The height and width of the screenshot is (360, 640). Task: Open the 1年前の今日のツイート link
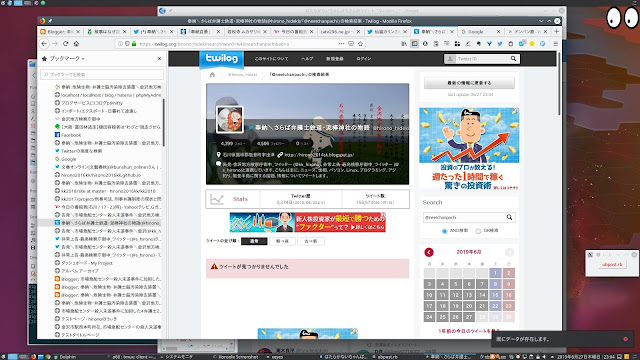click(469, 331)
